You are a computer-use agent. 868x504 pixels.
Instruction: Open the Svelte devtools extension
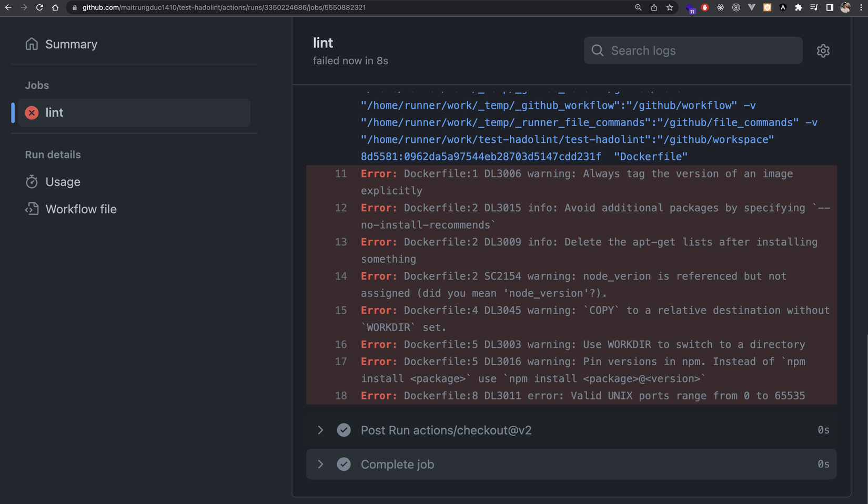point(767,8)
